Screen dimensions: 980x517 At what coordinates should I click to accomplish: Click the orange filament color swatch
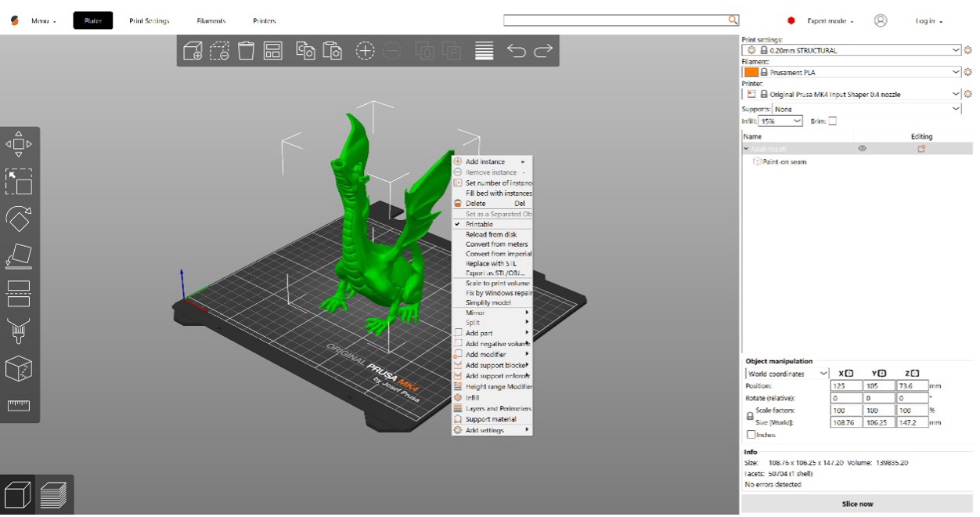click(x=751, y=72)
